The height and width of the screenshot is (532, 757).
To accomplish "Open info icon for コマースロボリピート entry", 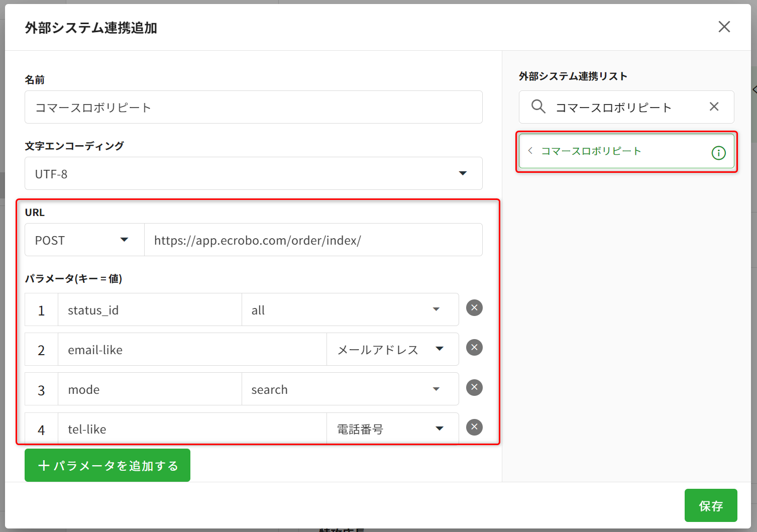I will 718,153.
